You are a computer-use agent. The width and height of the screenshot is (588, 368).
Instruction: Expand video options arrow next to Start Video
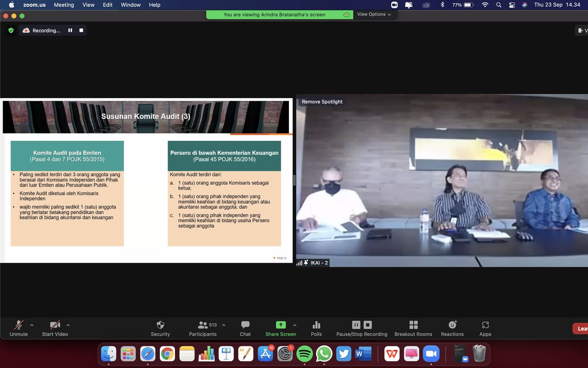[x=68, y=325]
